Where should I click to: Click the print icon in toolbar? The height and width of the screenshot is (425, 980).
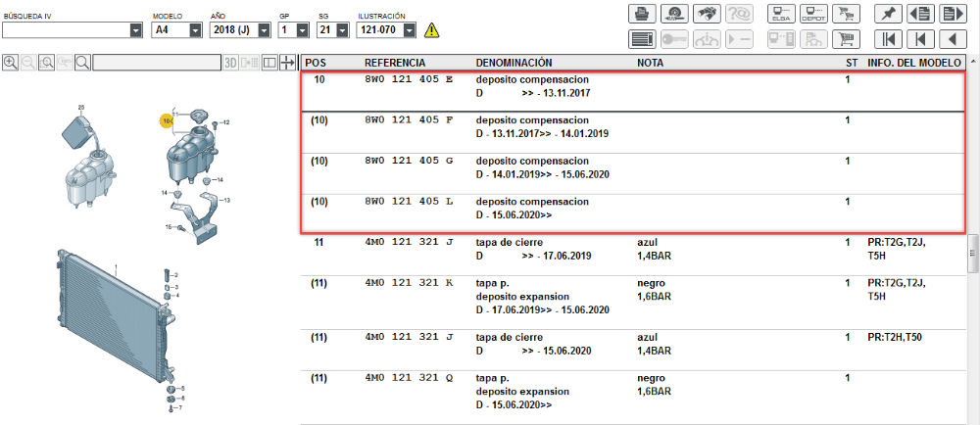tap(642, 14)
